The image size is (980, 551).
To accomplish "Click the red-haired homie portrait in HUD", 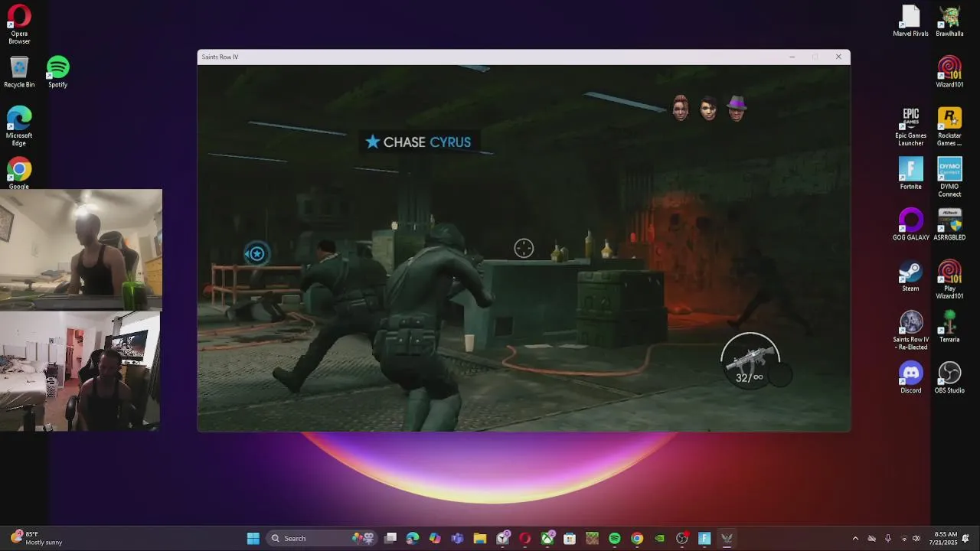I will pos(680,108).
